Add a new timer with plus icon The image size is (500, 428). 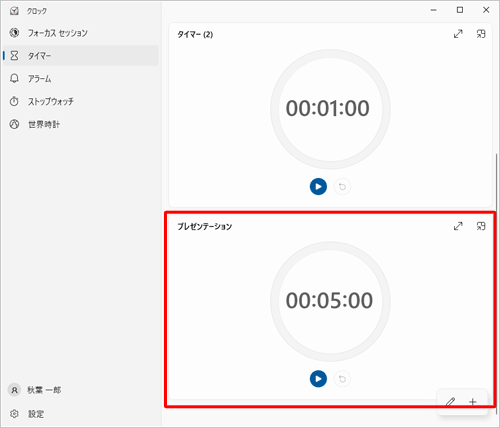(x=473, y=402)
